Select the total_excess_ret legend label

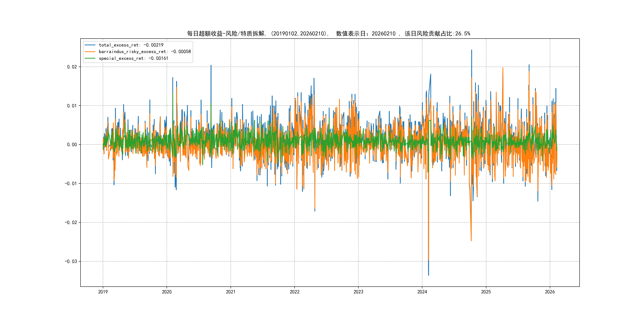131,45
